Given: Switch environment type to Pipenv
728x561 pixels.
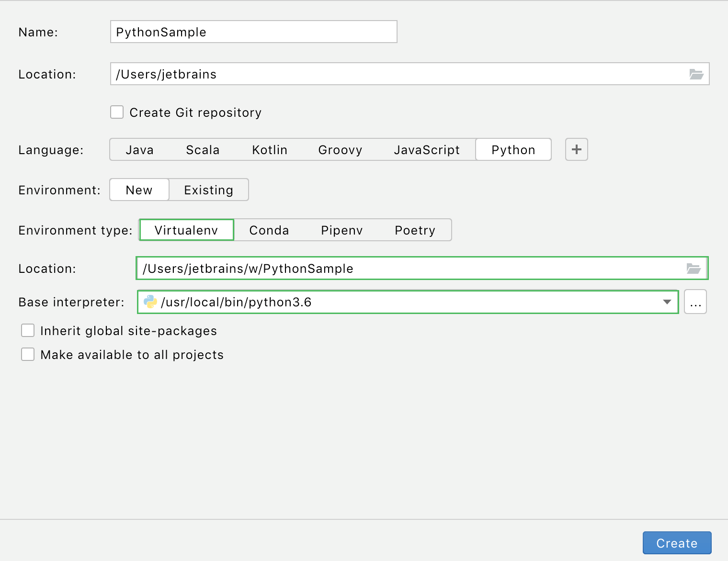Looking at the screenshot, I should click(x=341, y=230).
